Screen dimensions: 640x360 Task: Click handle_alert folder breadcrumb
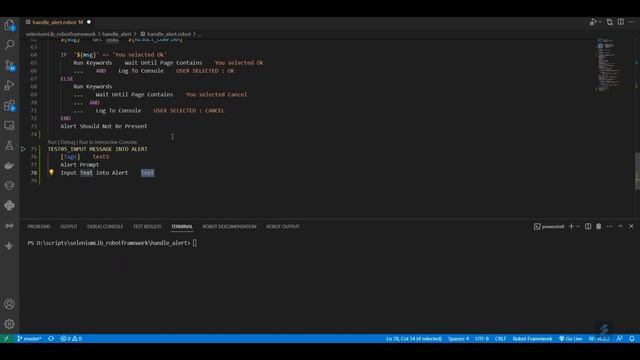[117, 34]
